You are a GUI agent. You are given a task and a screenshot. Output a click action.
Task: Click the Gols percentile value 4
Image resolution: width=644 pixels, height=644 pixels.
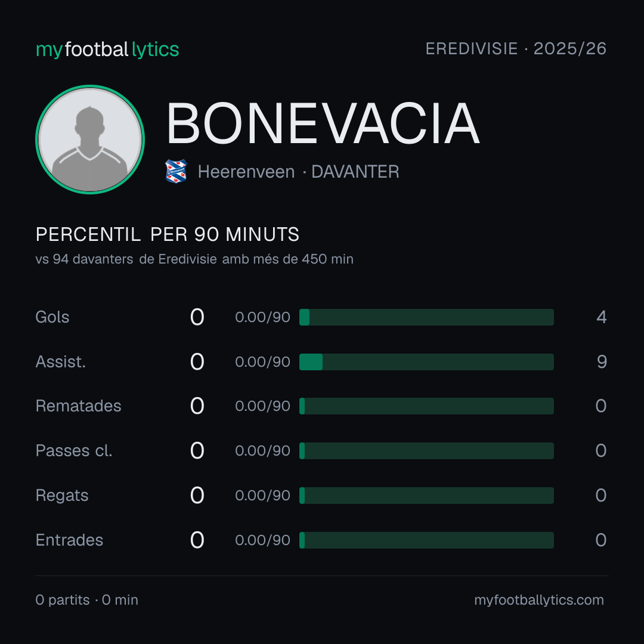pyautogui.click(x=602, y=317)
